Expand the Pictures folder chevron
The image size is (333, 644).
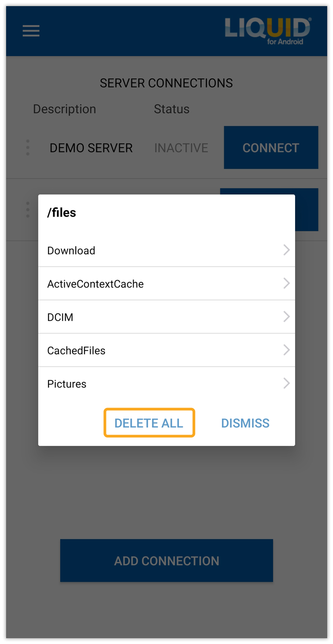pyautogui.click(x=286, y=383)
